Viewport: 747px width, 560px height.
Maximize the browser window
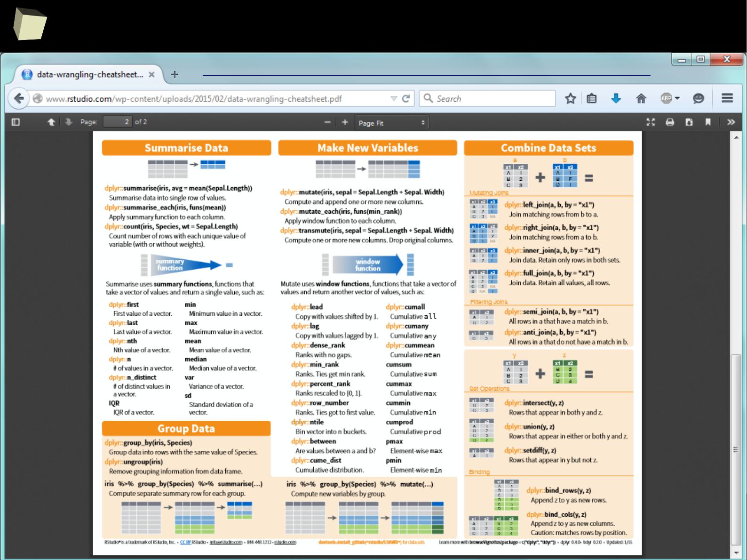pyautogui.click(x=700, y=60)
